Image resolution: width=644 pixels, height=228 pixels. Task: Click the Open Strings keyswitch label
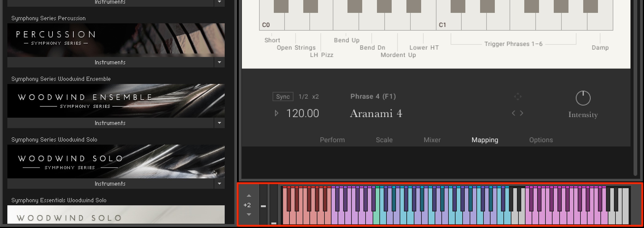tap(296, 47)
